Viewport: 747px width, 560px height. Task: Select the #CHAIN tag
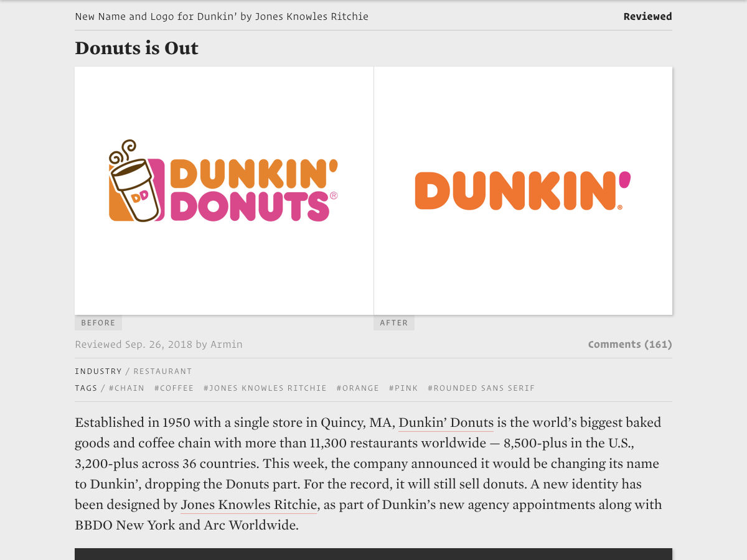point(126,388)
